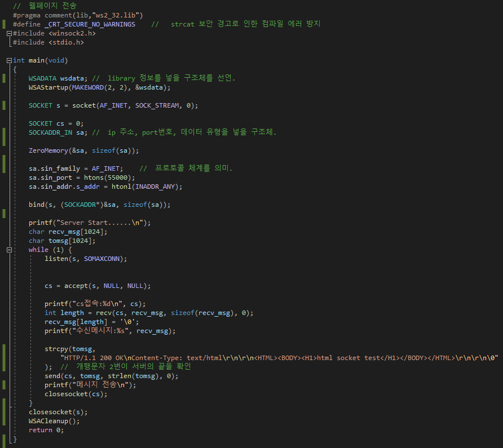Click the printf("cs접속:%d\n", cs) line
Screen dimensions: 503x448
tap(95, 304)
